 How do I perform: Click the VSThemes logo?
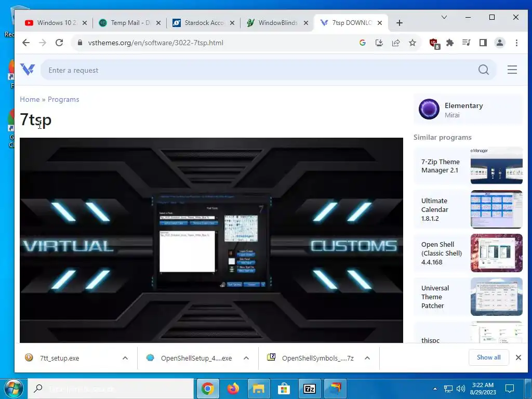tap(28, 70)
